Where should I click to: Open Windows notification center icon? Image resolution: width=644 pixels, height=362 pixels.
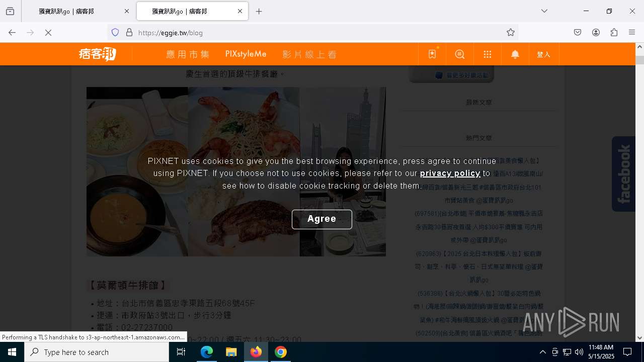click(x=628, y=352)
